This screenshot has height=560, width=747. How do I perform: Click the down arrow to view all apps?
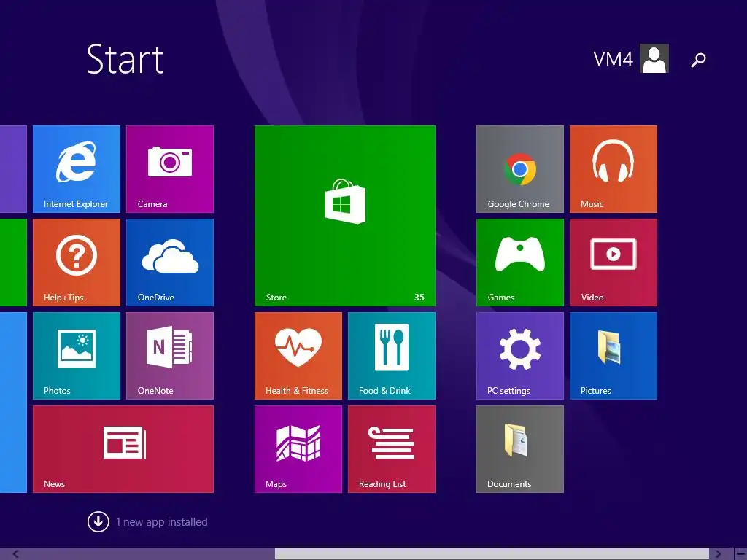[98, 522]
